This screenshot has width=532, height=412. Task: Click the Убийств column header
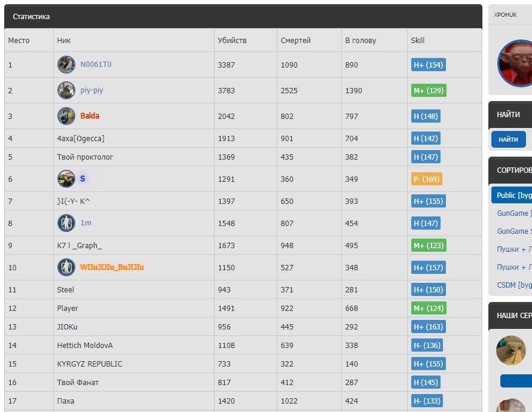point(232,41)
